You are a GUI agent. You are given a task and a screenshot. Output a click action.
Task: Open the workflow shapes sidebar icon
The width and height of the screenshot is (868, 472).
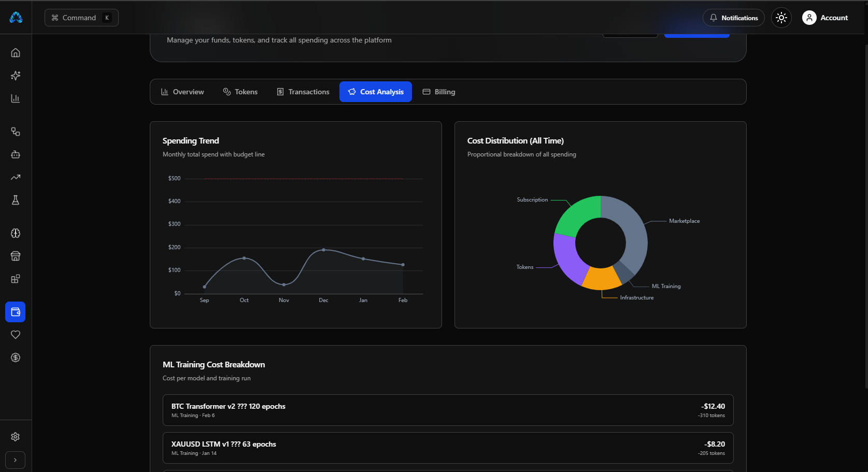16,132
